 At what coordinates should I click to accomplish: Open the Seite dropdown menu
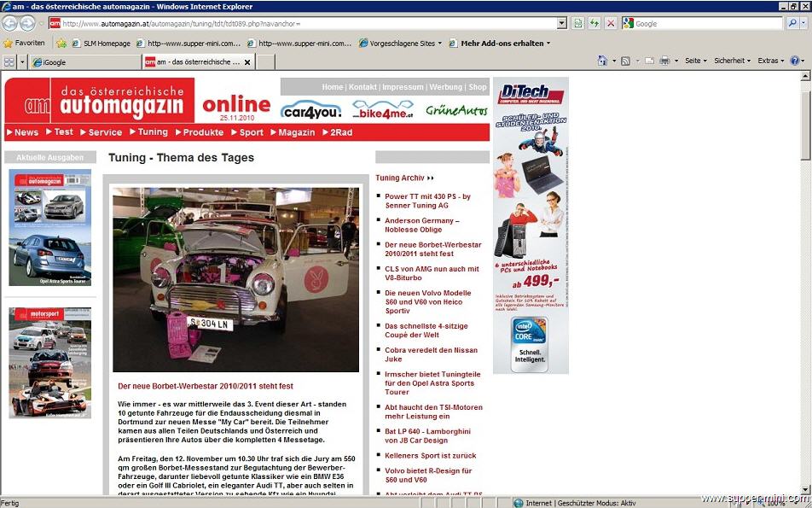[694, 61]
